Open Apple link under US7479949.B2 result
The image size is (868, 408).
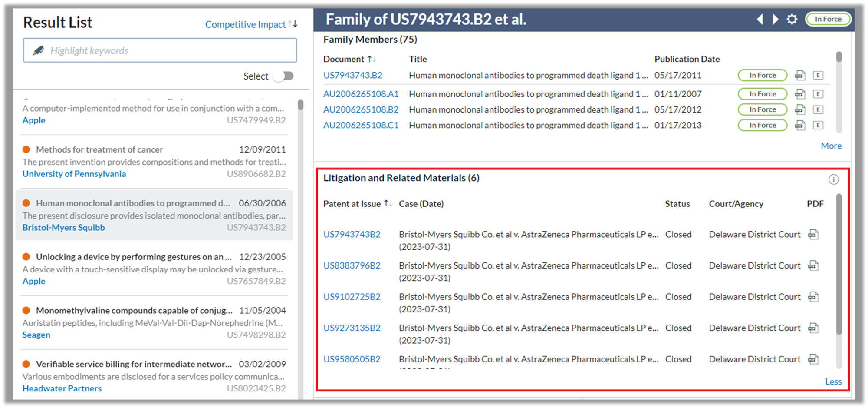point(34,120)
